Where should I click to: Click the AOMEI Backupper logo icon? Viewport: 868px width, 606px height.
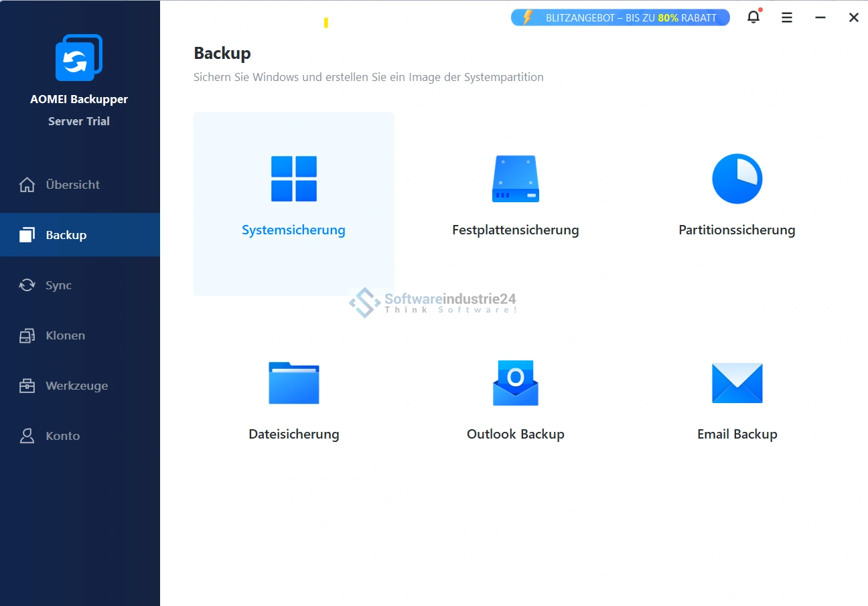pos(79,58)
